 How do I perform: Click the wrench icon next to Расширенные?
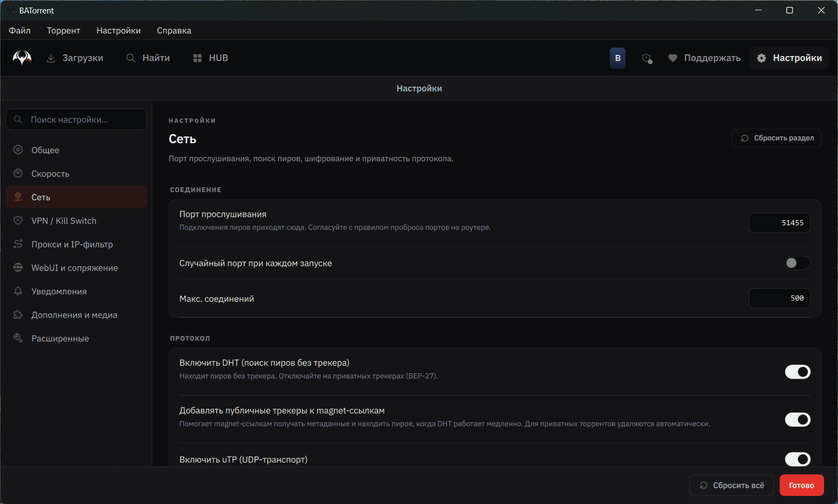[x=18, y=338]
